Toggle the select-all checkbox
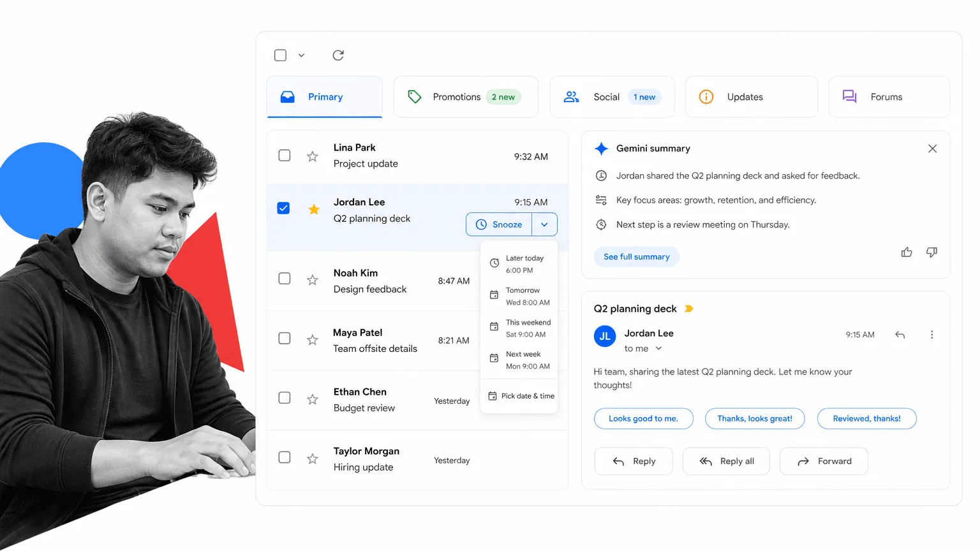This screenshot has height=551, width=980. (280, 55)
